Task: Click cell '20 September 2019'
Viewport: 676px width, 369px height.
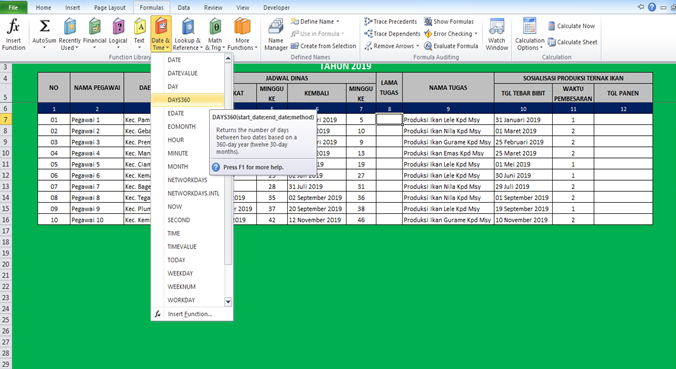Action: [x=317, y=209]
